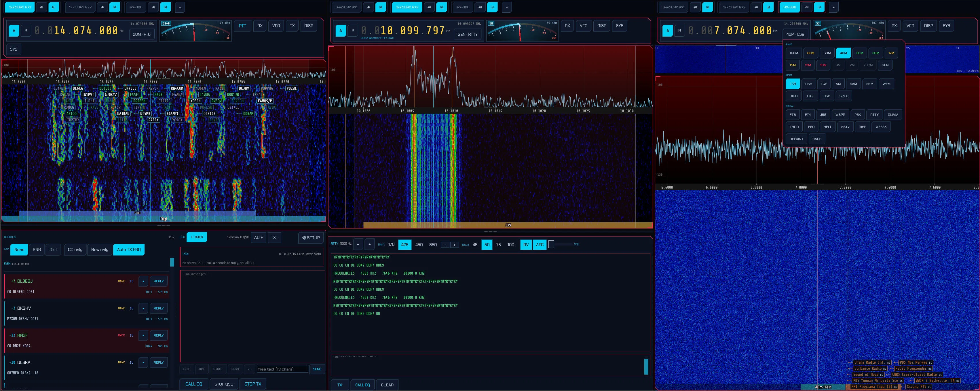The height and width of the screenshot is (391, 980).
Task: Export log with ADIF button
Action: click(258, 238)
